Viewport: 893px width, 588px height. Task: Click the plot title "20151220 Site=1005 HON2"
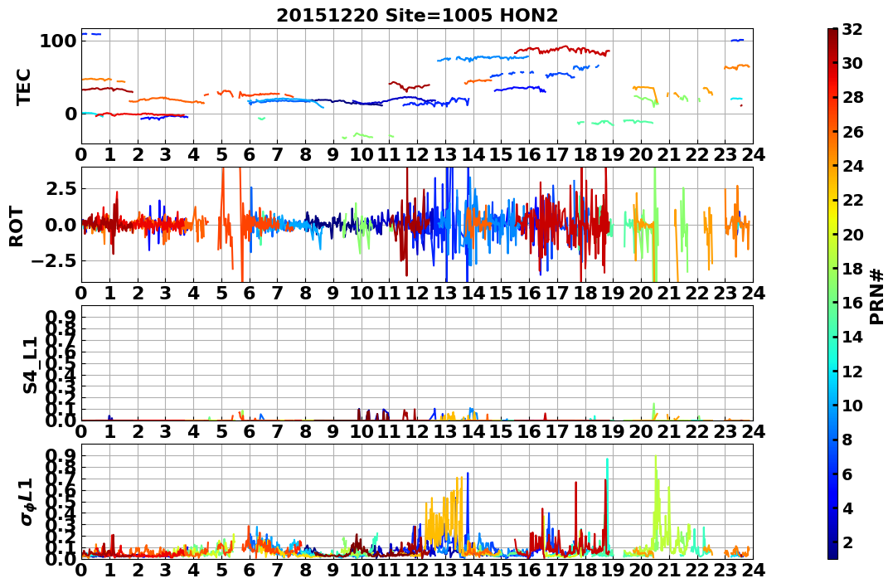point(417,16)
